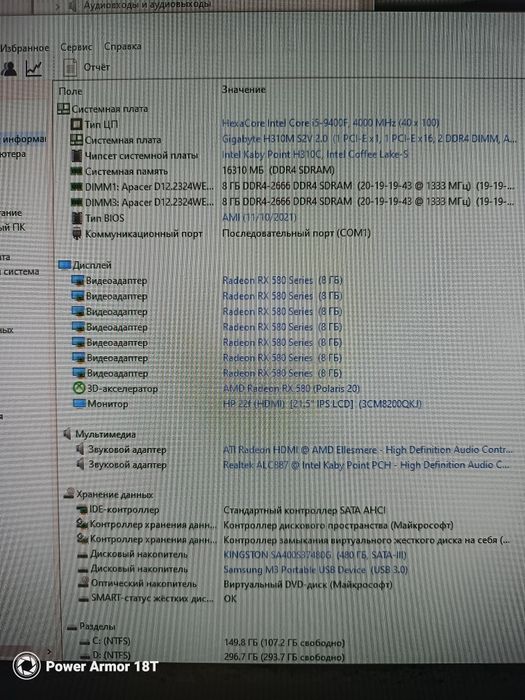Select the 16310 МБ (DDR4 SDRAM) value

[x=279, y=170]
